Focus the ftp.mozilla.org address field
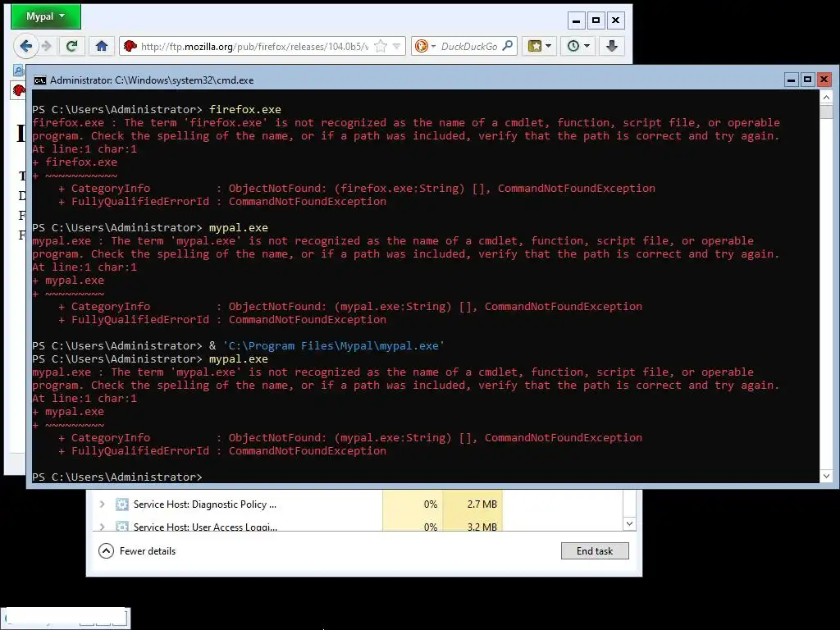The width and height of the screenshot is (840, 630). pyautogui.click(x=254, y=47)
